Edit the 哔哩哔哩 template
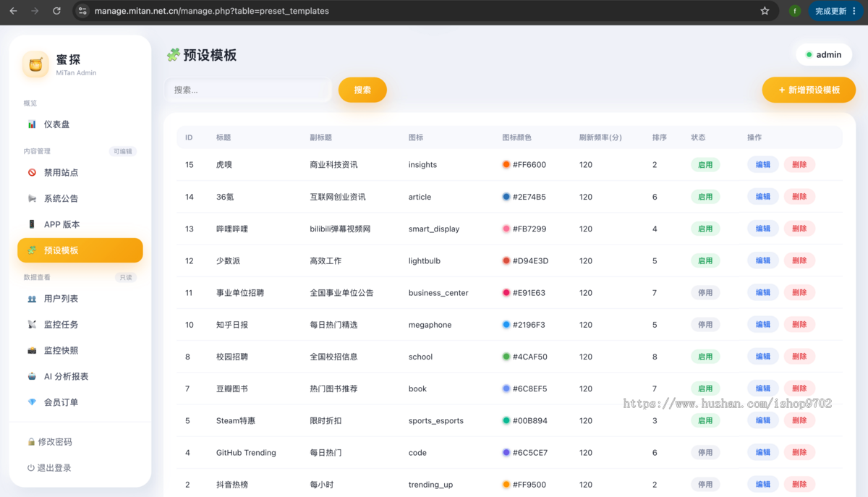 (x=763, y=229)
